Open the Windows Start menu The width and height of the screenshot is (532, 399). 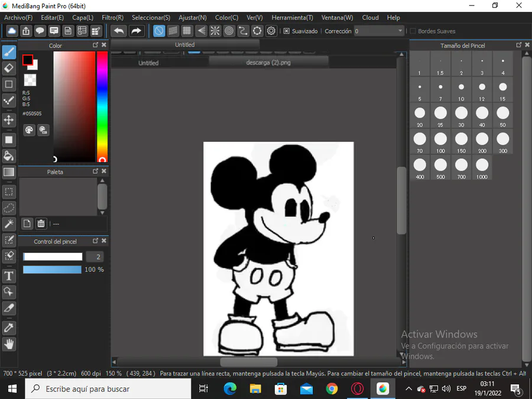12,389
